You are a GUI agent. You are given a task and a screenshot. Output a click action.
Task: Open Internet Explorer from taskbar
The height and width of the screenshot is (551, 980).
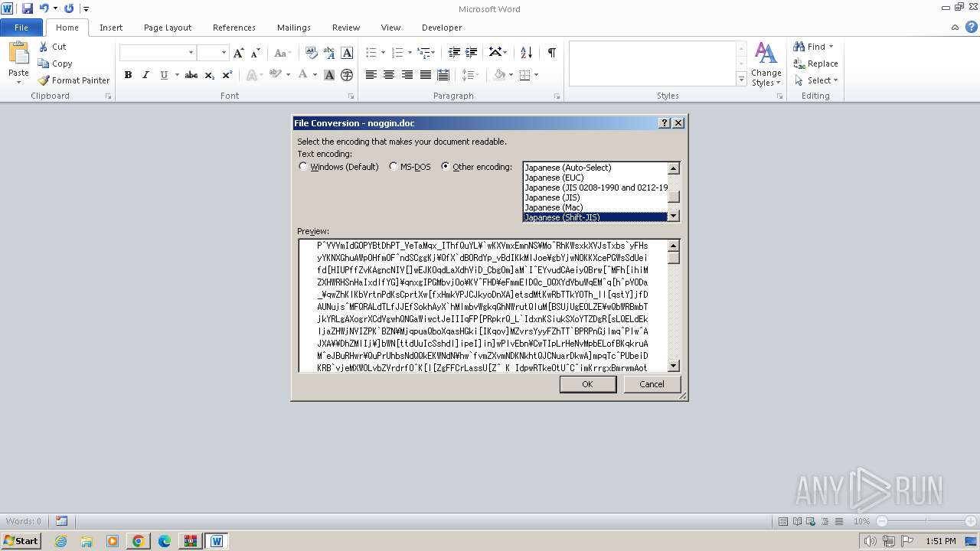coord(60,541)
